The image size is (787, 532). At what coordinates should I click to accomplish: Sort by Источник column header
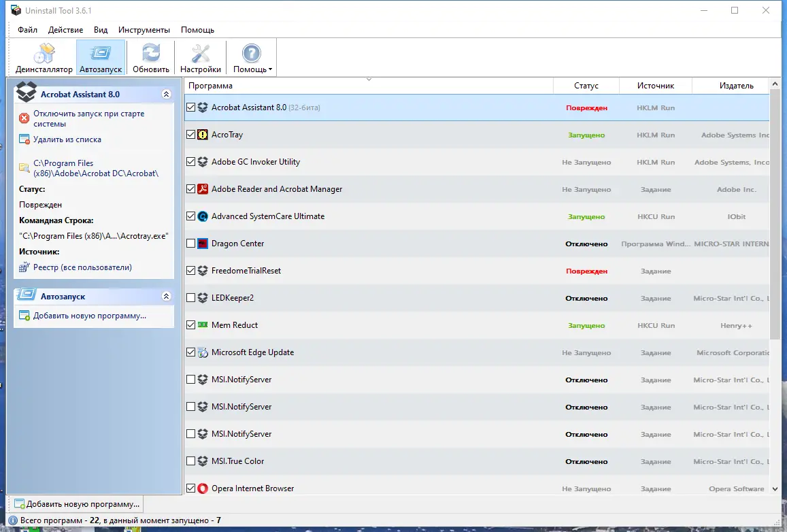[656, 85]
